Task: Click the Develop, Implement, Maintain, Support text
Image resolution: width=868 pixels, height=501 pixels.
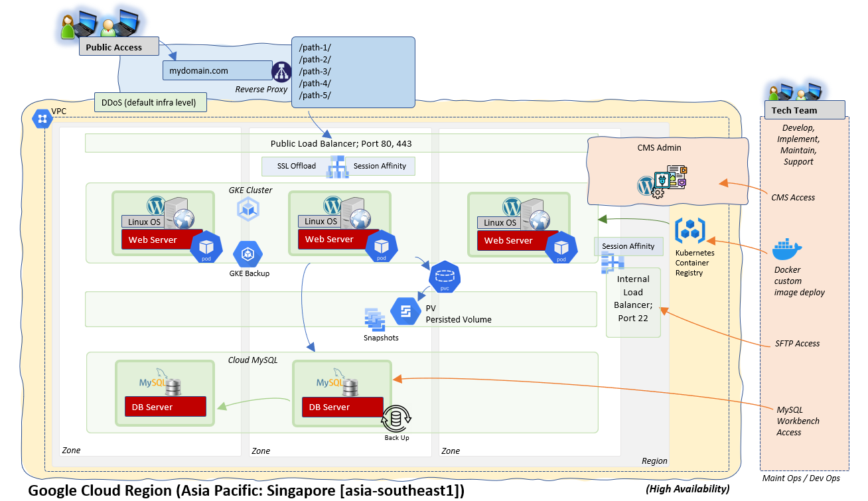Action: point(798,145)
